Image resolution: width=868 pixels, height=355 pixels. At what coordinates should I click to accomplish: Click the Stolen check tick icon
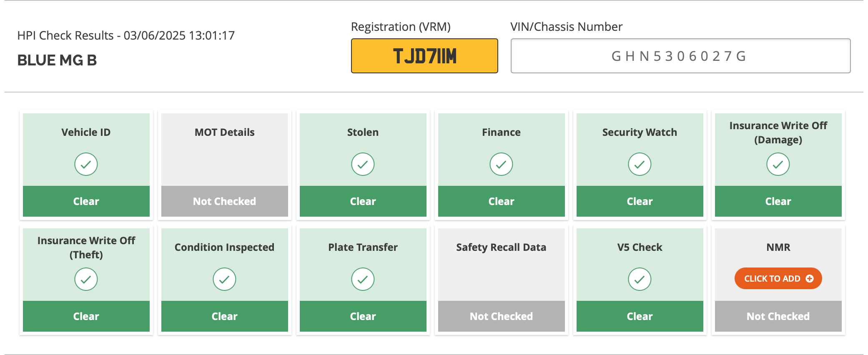[363, 164]
